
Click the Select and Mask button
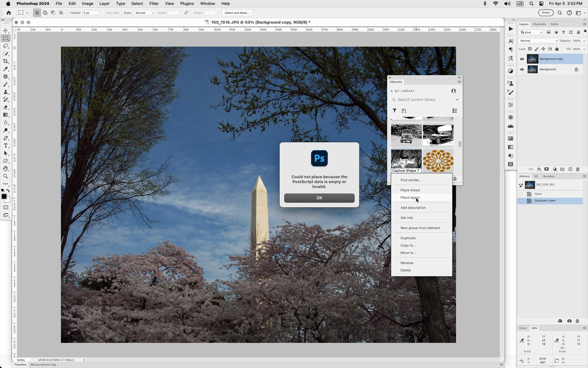point(237,13)
